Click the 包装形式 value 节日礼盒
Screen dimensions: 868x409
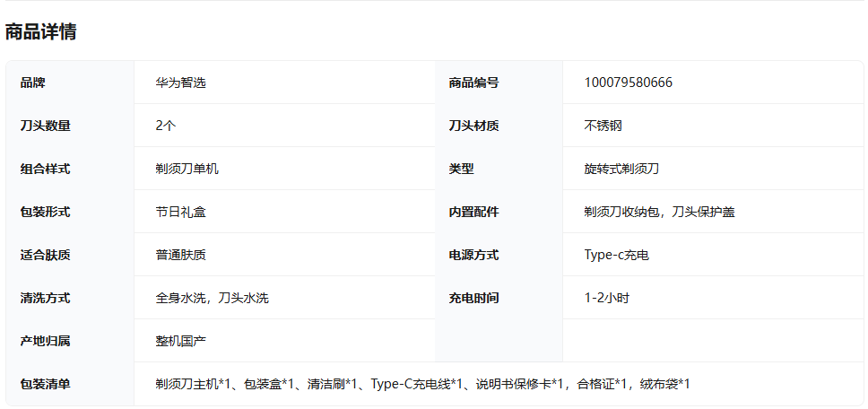pyautogui.click(x=180, y=212)
